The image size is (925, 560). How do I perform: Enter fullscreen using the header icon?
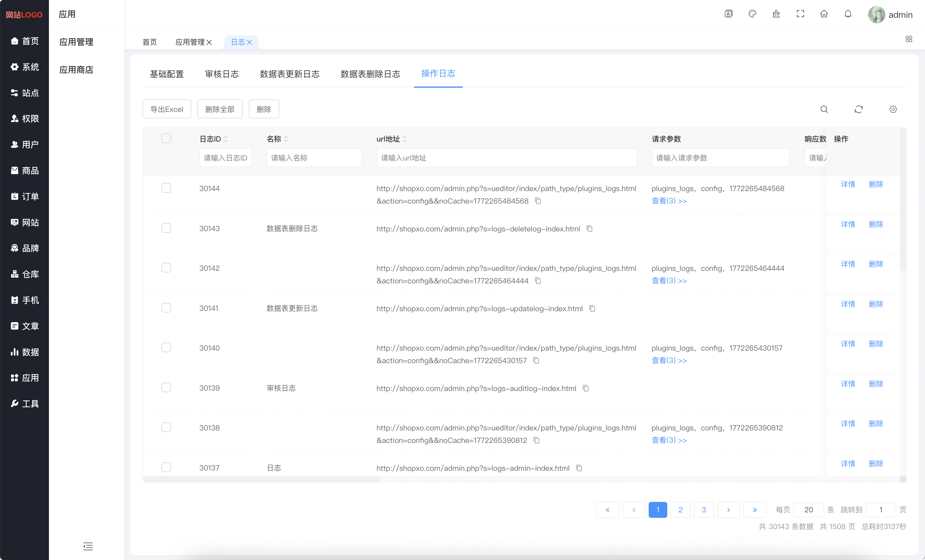800,14
